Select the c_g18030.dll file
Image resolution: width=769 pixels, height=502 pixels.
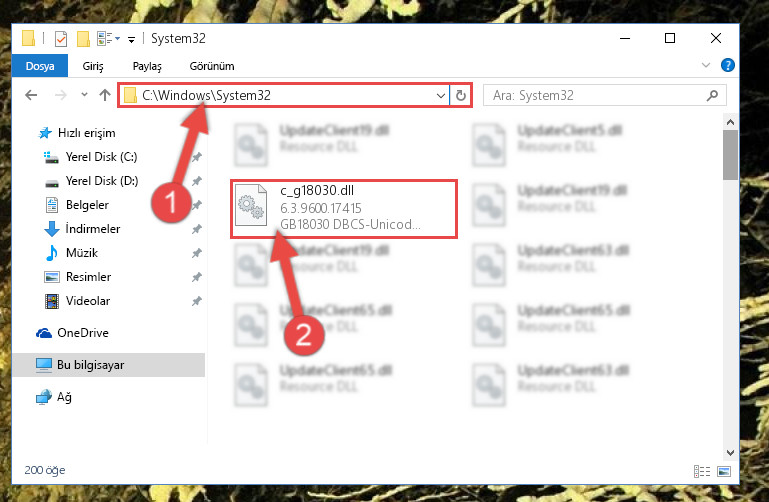344,207
